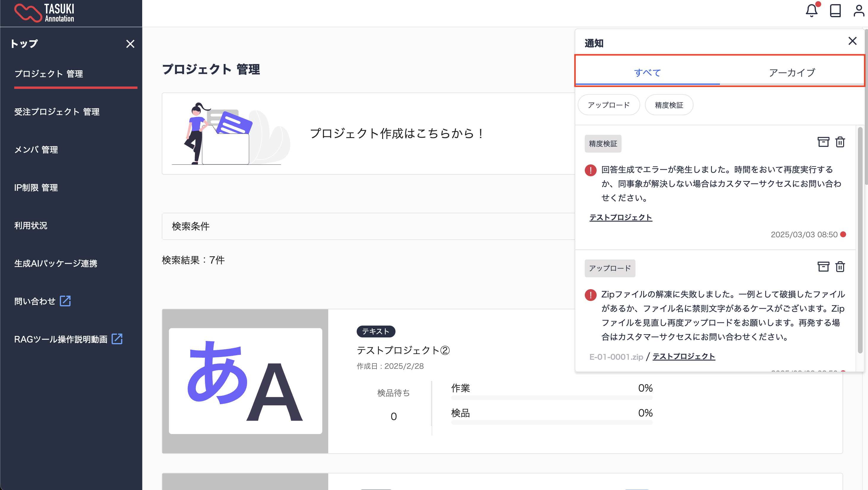Close the 通知 notification panel
868x490 pixels.
[x=852, y=41]
